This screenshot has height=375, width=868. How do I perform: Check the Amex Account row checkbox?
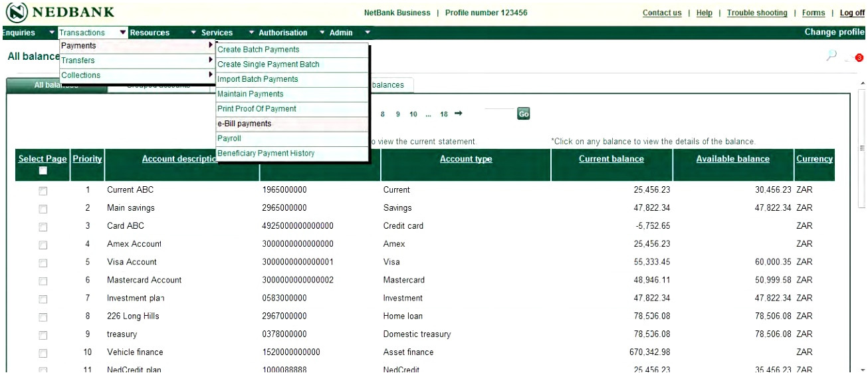(x=43, y=245)
